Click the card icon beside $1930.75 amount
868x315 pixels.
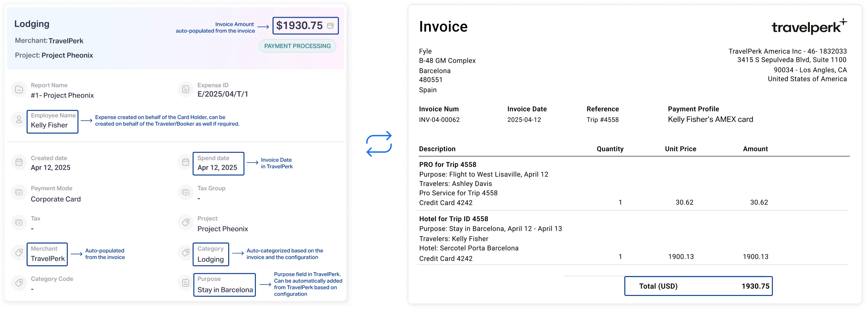(330, 26)
